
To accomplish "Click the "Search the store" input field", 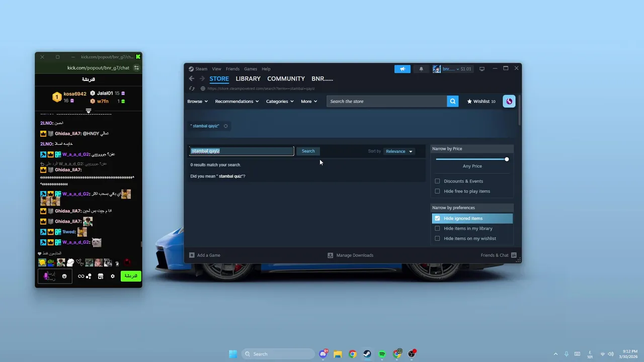I will [x=386, y=101].
